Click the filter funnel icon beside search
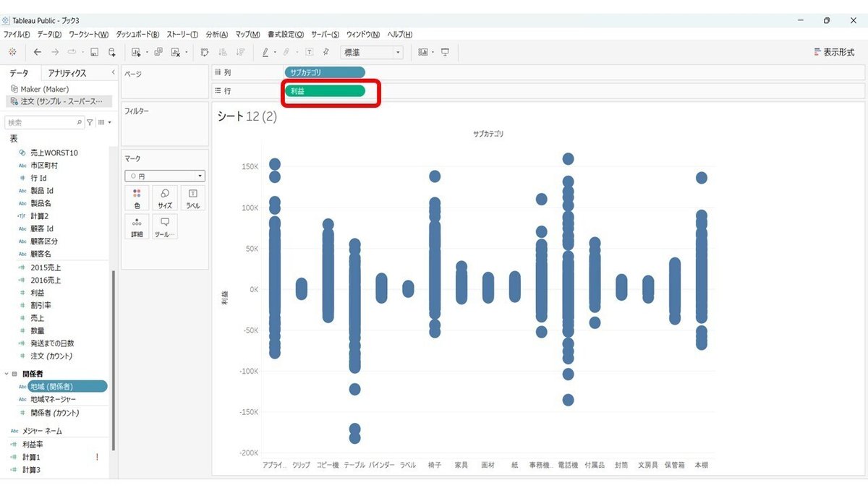The width and height of the screenshot is (868, 488). point(90,123)
